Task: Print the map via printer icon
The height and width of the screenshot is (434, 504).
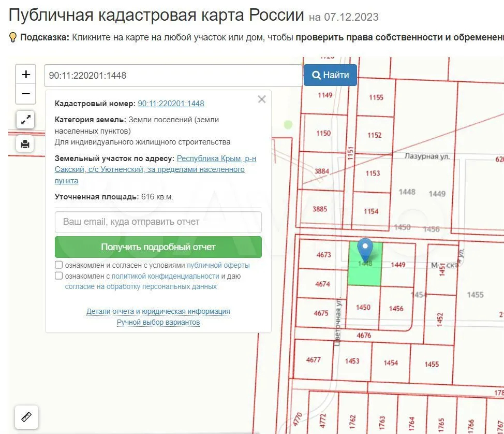Action: click(x=25, y=144)
